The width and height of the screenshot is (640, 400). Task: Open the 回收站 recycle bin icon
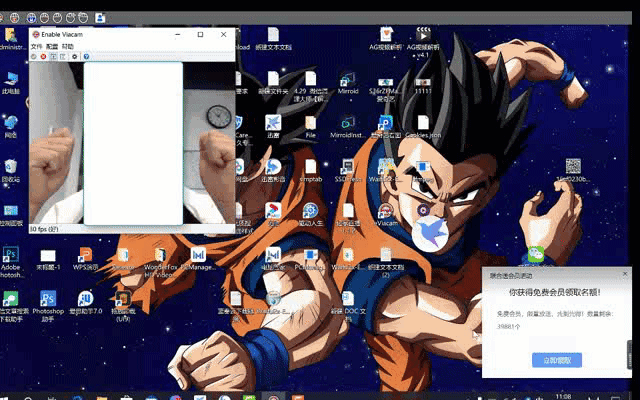[x=11, y=171]
